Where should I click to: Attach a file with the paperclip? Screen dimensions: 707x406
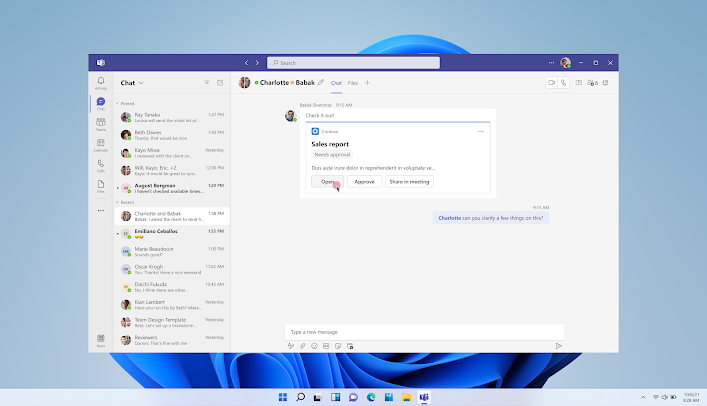303,346
